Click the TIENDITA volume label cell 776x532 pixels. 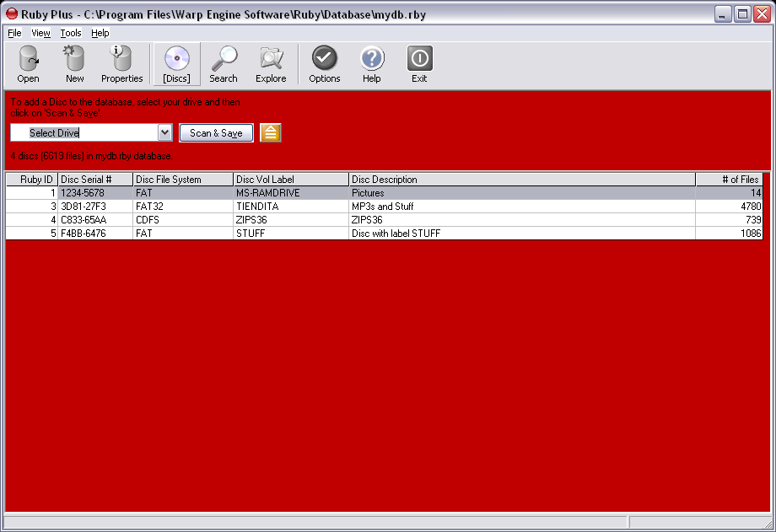[290, 207]
